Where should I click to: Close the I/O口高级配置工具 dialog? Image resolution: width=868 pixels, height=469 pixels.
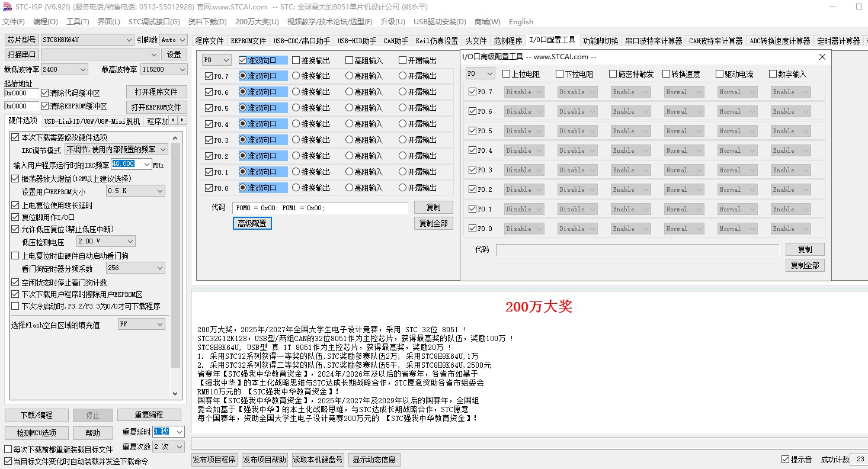822,57
